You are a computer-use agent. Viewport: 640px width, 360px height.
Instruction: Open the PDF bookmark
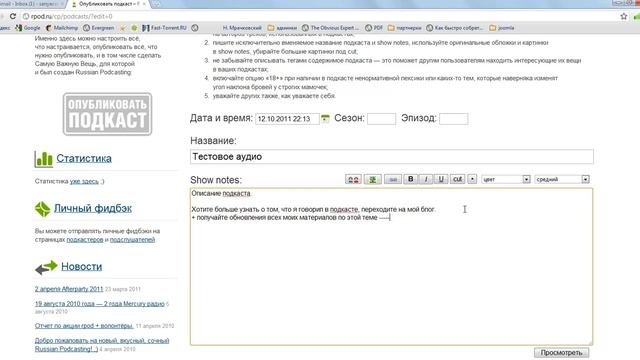(x=374, y=28)
